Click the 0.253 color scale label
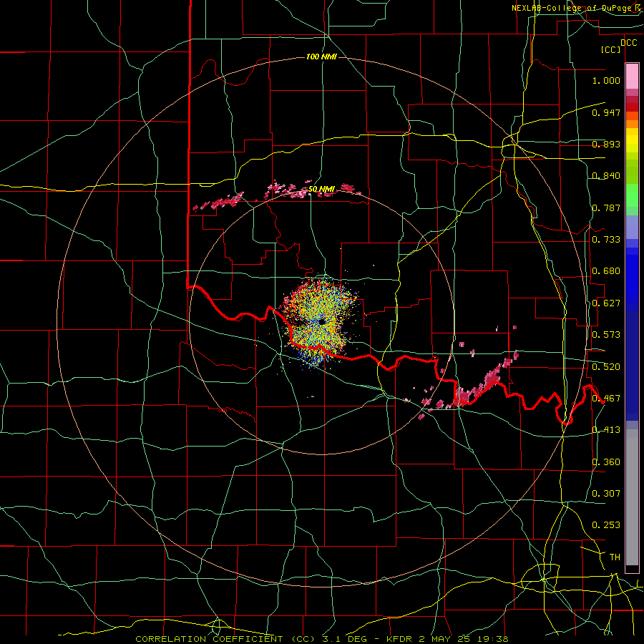Viewport: 644px width, 644px height. click(x=606, y=525)
